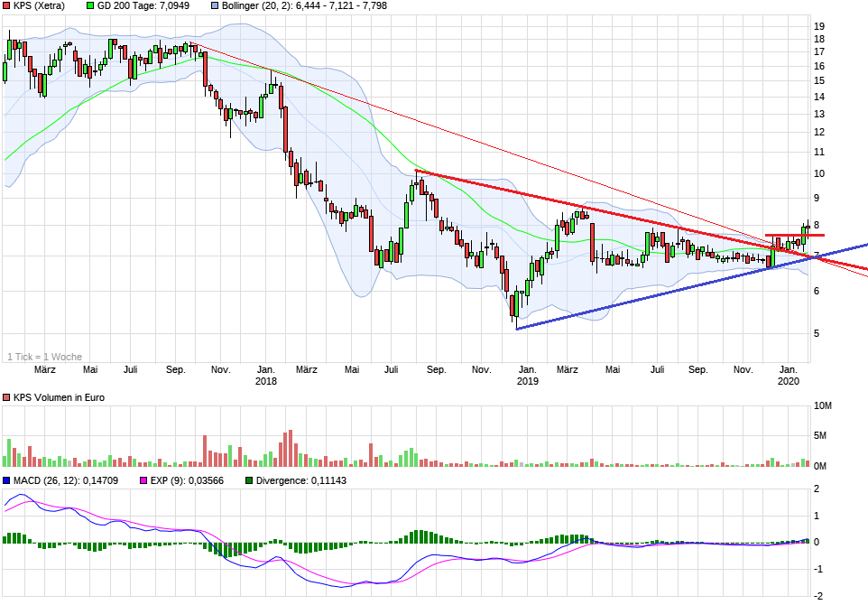Click the red KPS (Xetra) legend swatch

coord(7,5)
